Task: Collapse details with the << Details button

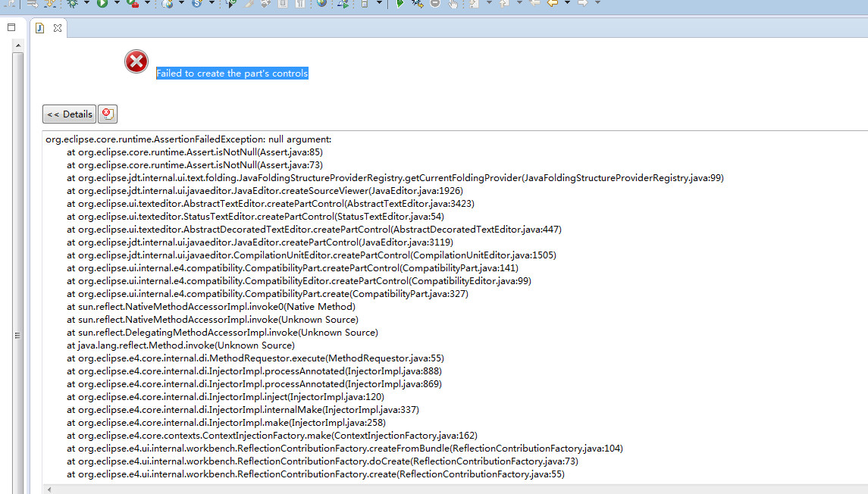Action: tap(69, 114)
